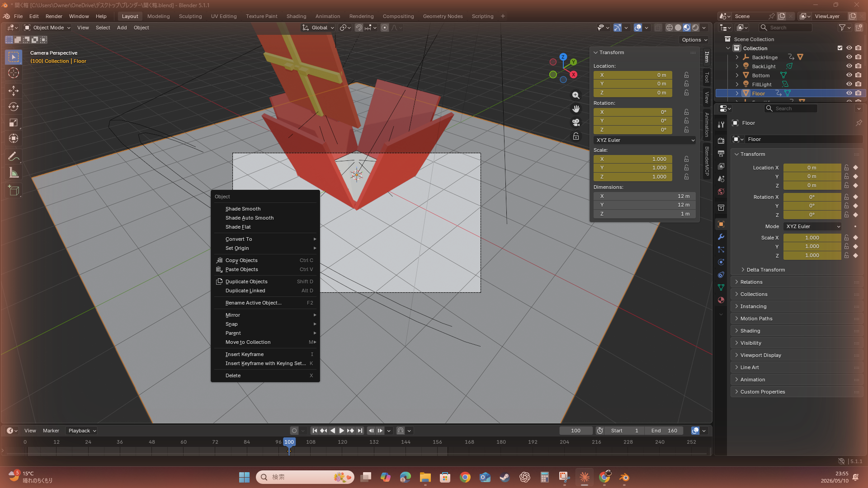This screenshot has width=868, height=488.
Task: Choose the Annotate pencil tool
Action: [x=14, y=156]
